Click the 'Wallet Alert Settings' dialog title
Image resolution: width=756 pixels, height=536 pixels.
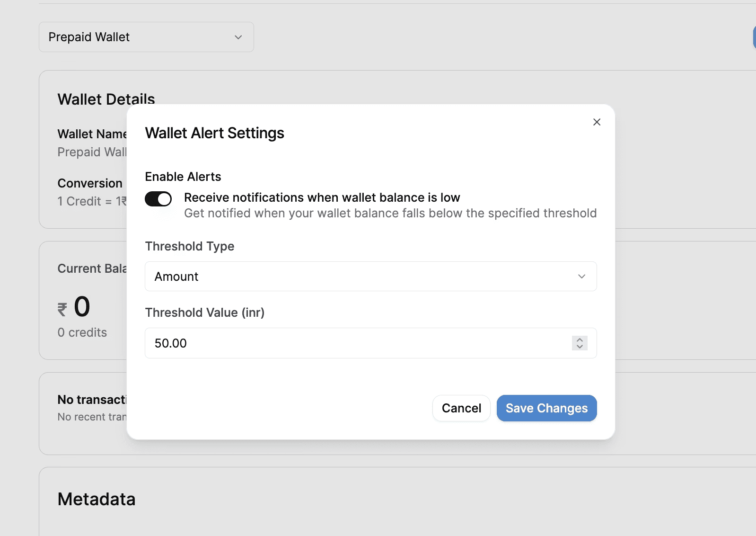click(x=214, y=133)
